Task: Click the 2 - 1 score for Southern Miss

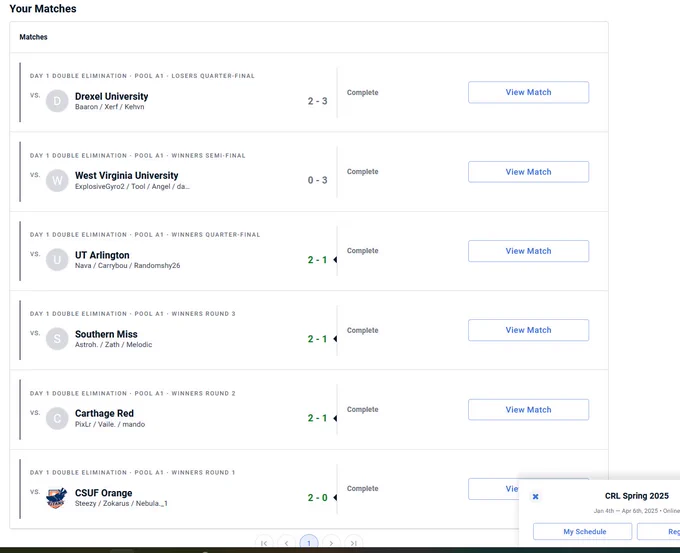Action: tap(317, 339)
